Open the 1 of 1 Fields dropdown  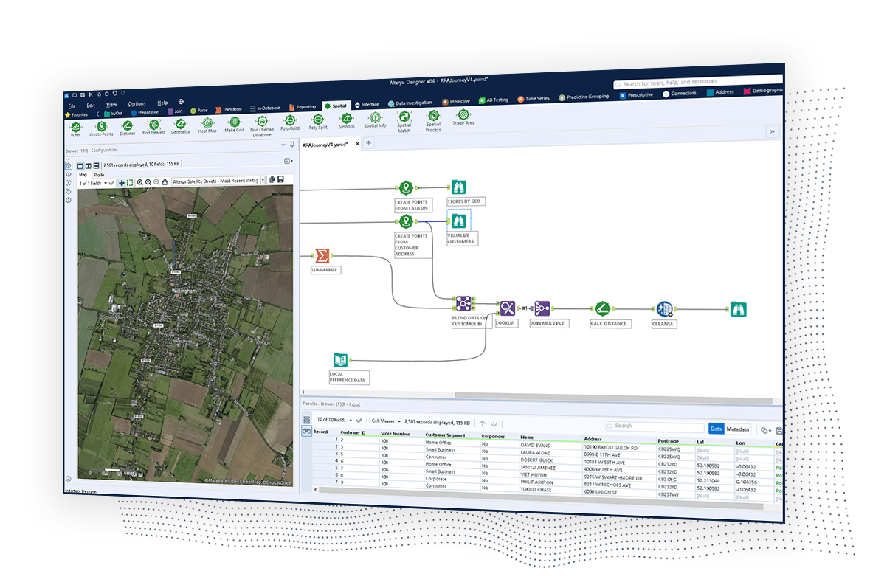coord(93,183)
